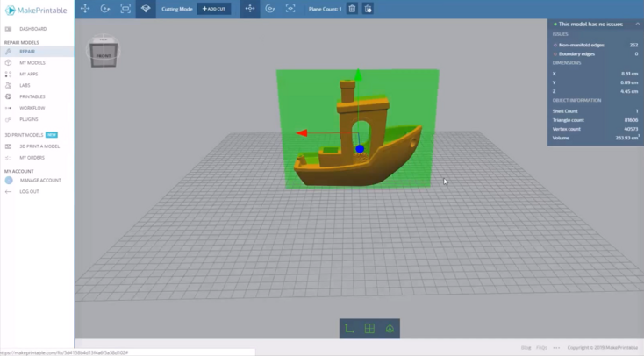Viewport: 644px width, 356px height.
Task: Click the Add Cut button
Action: click(214, 9)
